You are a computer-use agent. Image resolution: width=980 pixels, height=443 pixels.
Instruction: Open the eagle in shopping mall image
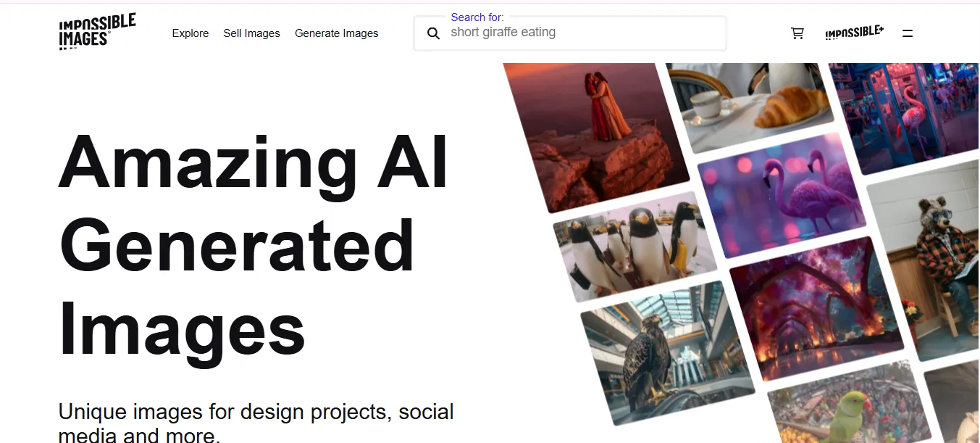pos(666,352)
